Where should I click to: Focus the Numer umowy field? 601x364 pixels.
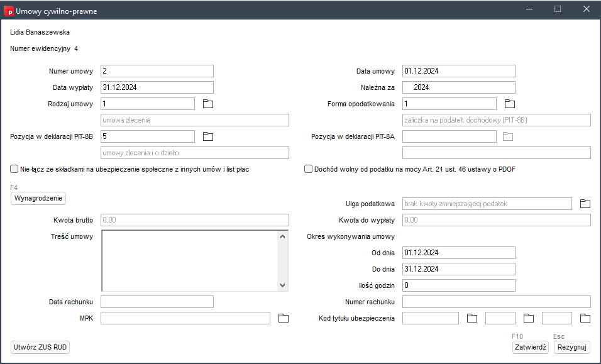pos(157,71)
